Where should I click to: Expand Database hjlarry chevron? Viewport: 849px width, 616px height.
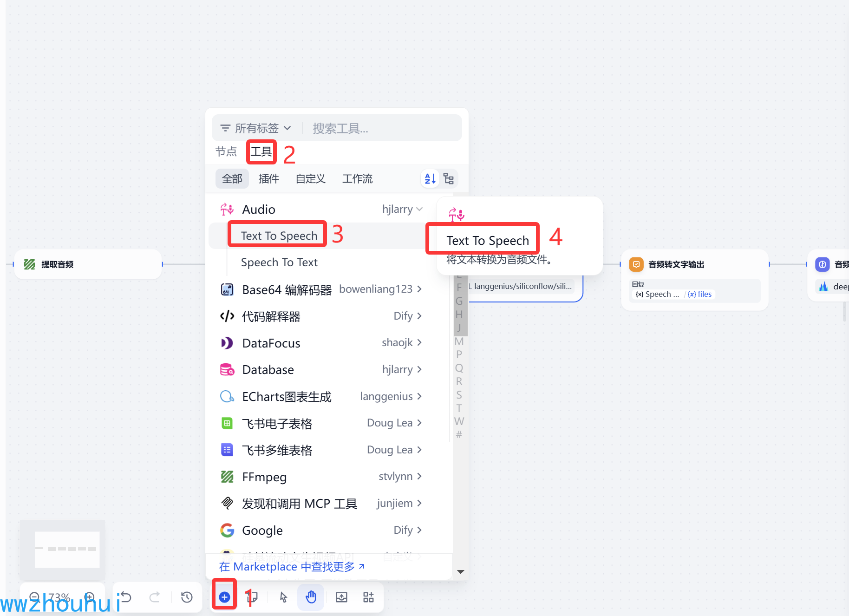click(419, 369)
